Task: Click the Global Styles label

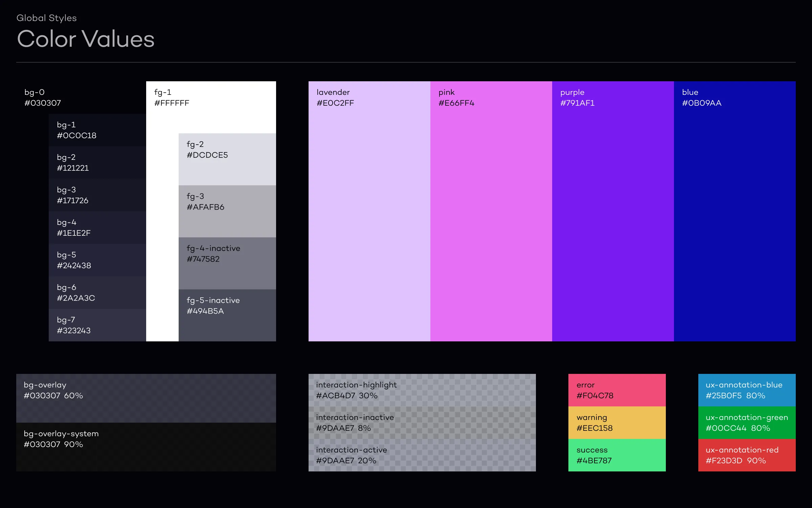Action: [x=47, y=18]
